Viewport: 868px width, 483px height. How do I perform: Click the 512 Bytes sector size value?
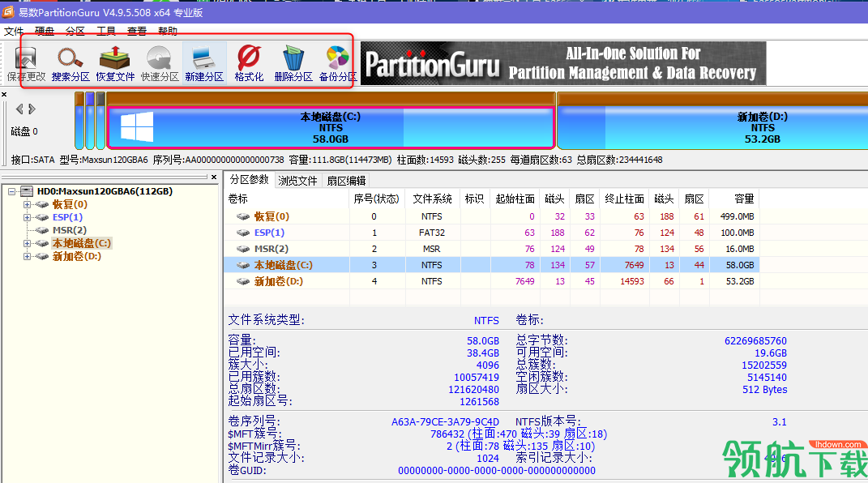coord(764,390)
